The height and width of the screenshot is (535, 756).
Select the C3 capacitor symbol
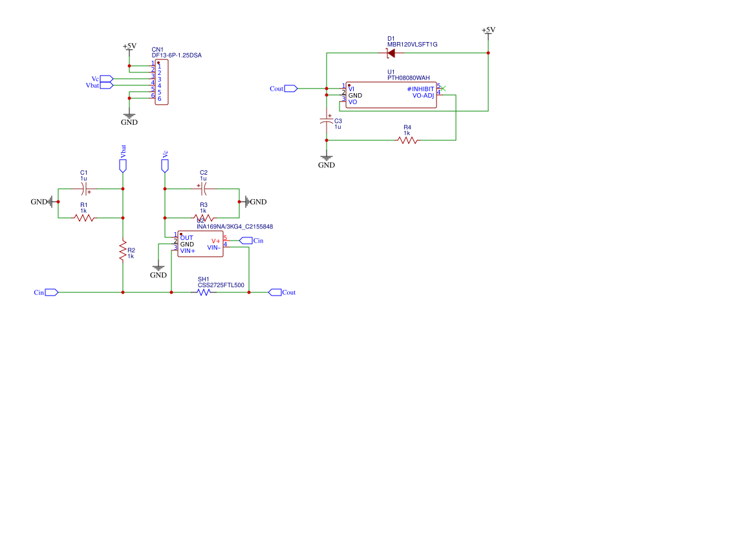327,121
